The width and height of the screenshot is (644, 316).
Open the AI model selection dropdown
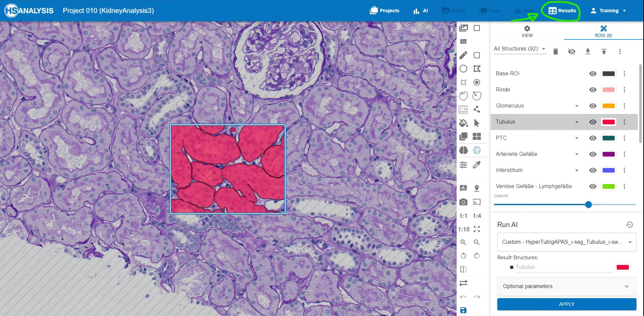click(x=566, y=242)
